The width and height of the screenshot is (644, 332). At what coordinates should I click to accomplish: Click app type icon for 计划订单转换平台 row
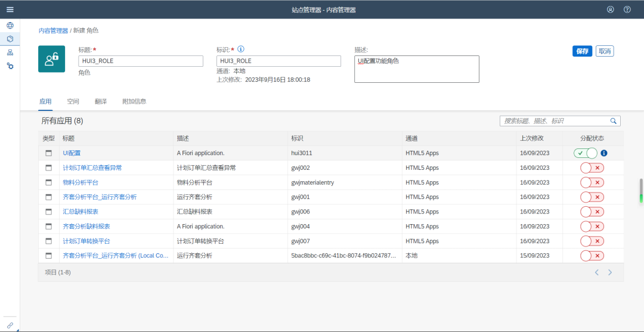tap(49, 241)
